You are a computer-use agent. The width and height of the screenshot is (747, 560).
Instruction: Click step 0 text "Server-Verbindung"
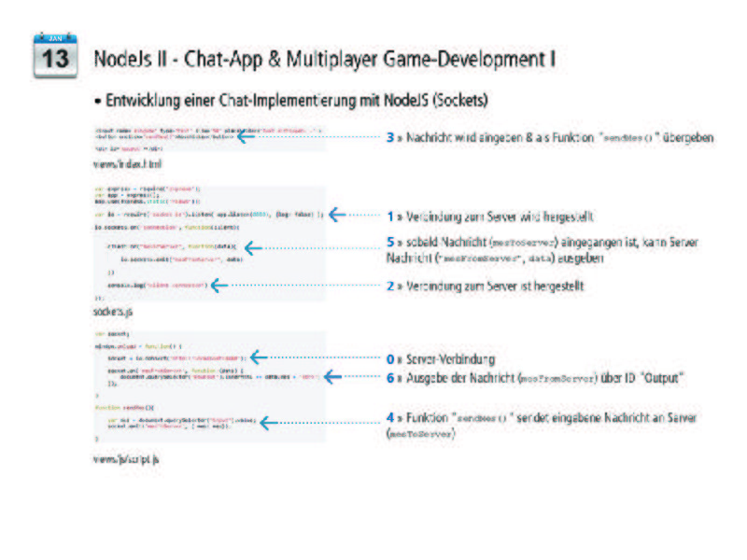[451, 359]
